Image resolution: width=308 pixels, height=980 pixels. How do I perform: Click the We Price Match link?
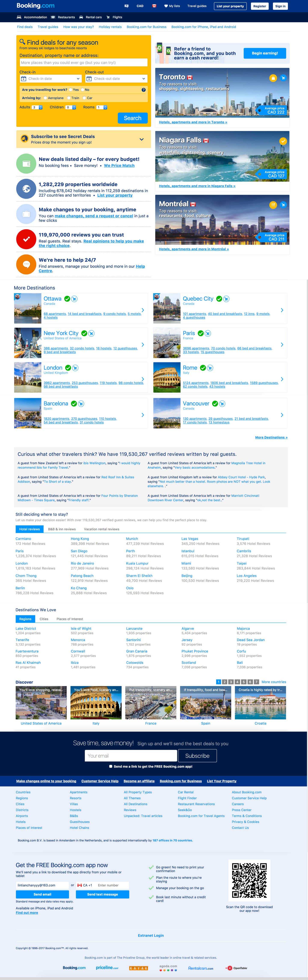pos(119,166)
